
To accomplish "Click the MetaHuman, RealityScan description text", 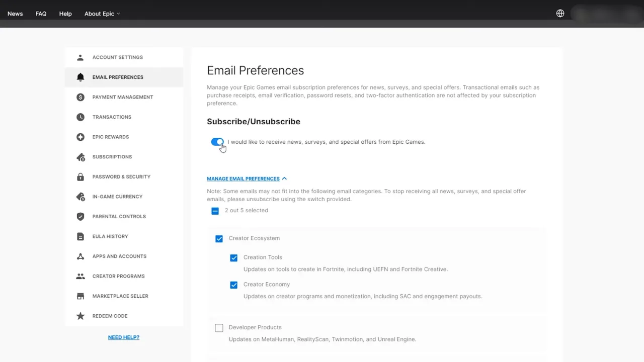I will click(323, 339).
